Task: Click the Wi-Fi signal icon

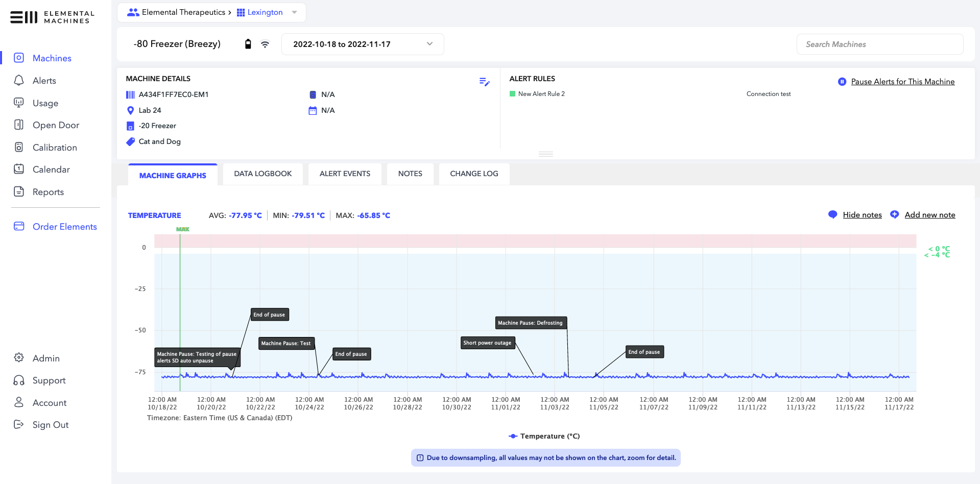Action: pyautogui.click(x=265, y=44)
